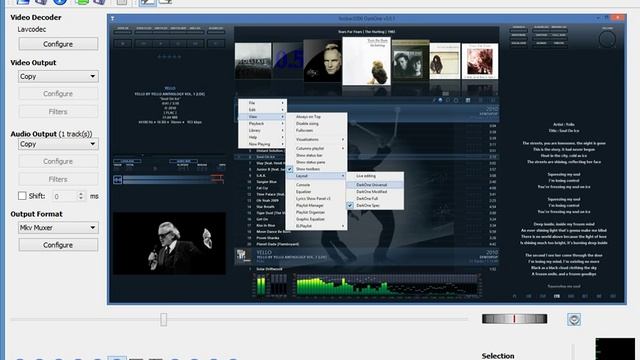Select Live editing in Layout submenu

[x=375, y=176]
